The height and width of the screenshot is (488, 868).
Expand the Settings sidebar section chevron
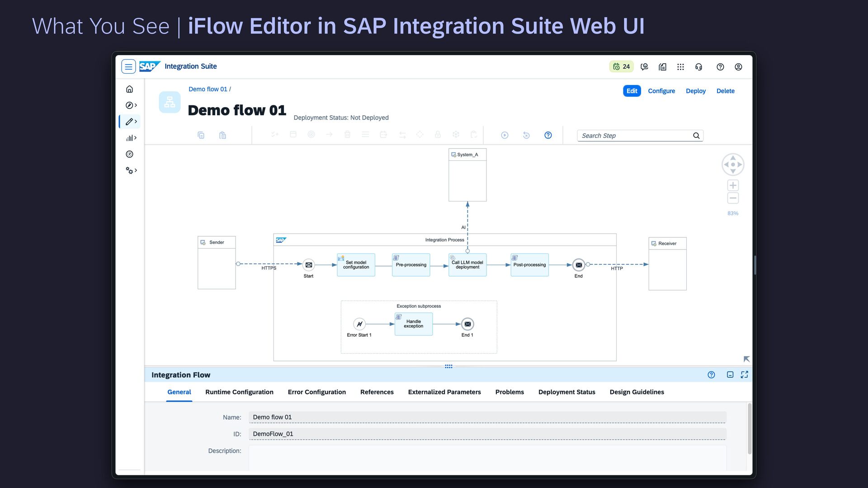[x=136, y=170]
